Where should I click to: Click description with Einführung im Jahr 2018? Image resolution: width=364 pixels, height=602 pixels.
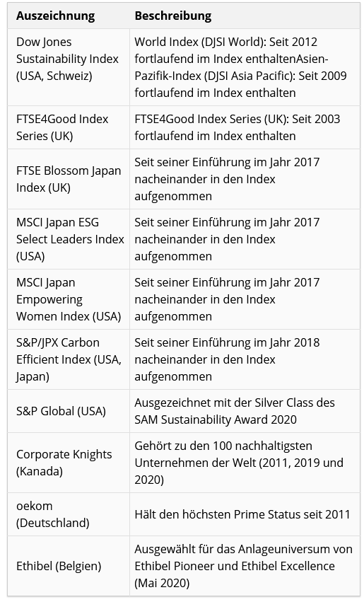(227, 359)
